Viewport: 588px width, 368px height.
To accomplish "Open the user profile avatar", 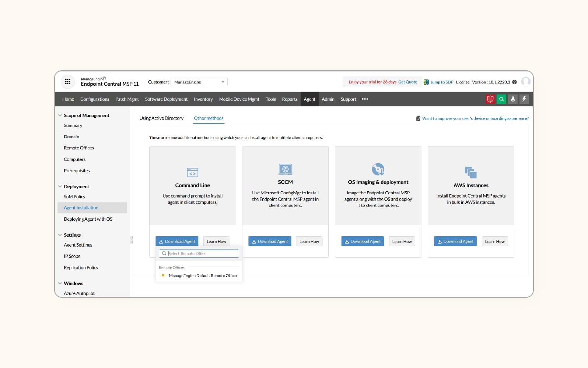I will click(x=526, y=82).
